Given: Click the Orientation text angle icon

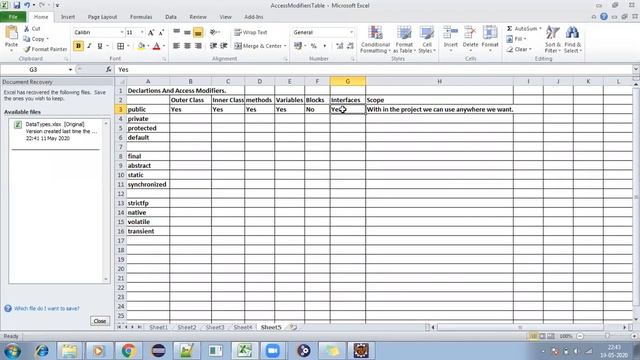Looking at the screenshot, I should (213, 32).
